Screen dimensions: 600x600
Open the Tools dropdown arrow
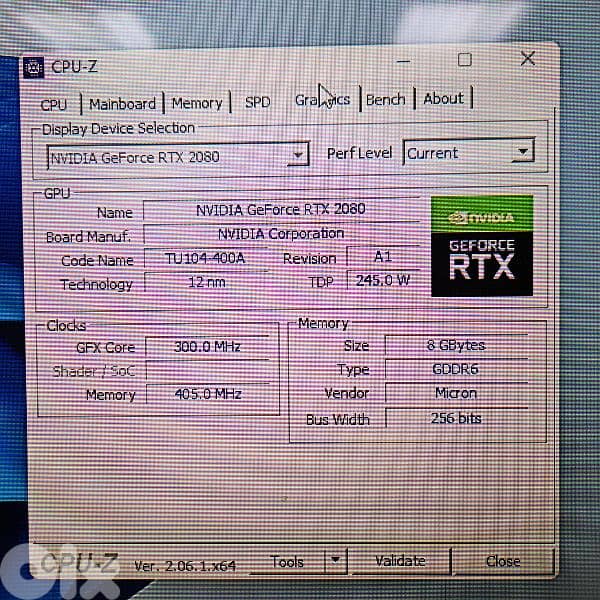tap(336, 561)
